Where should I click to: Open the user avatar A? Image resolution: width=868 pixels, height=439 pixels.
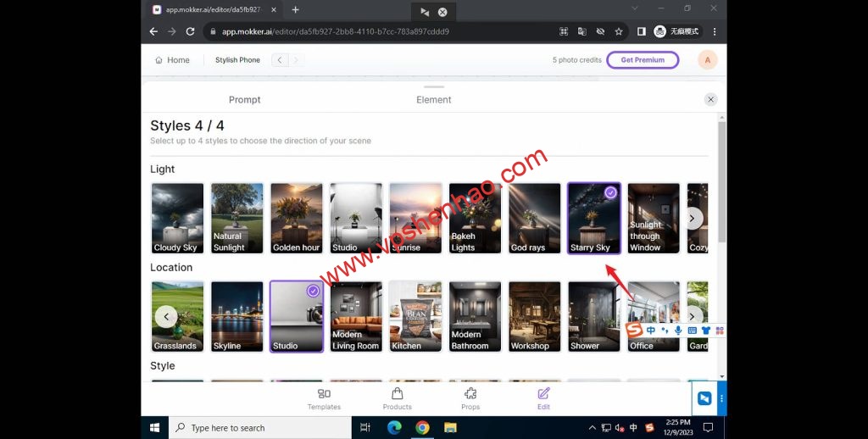click(707, 60)
